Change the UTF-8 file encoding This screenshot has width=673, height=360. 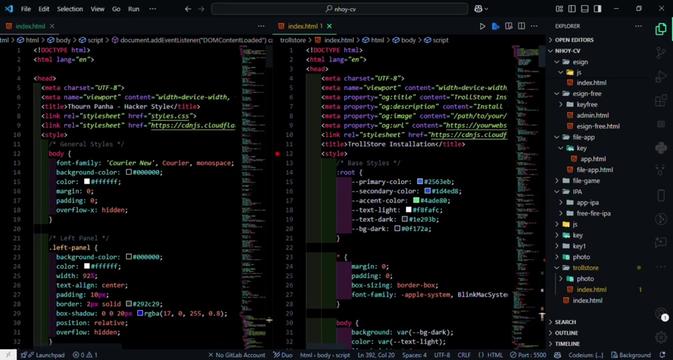pos(442,355)
